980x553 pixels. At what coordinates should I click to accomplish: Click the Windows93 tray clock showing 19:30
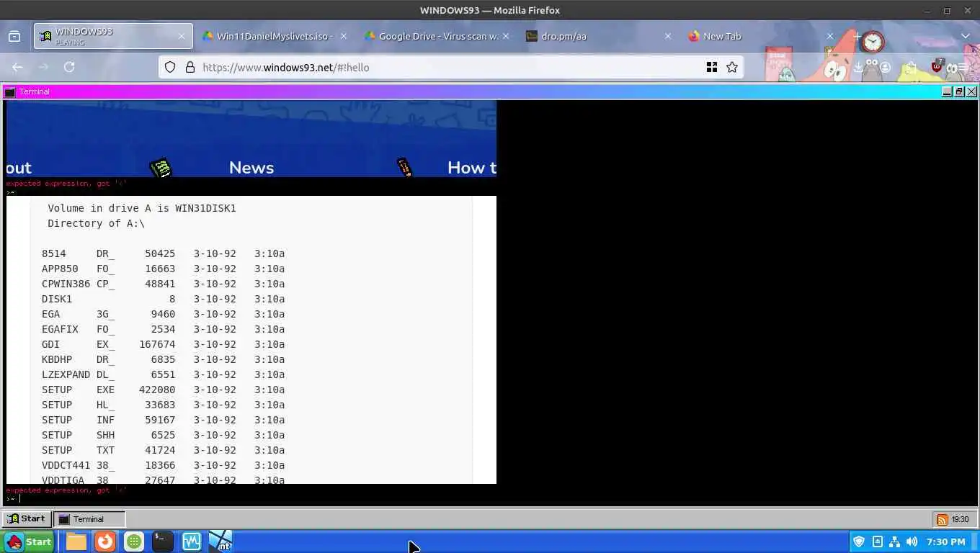[960, 519]
